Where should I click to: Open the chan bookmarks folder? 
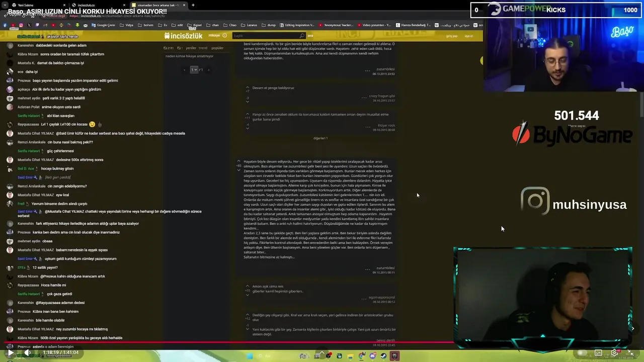click(x=213, y=25)
